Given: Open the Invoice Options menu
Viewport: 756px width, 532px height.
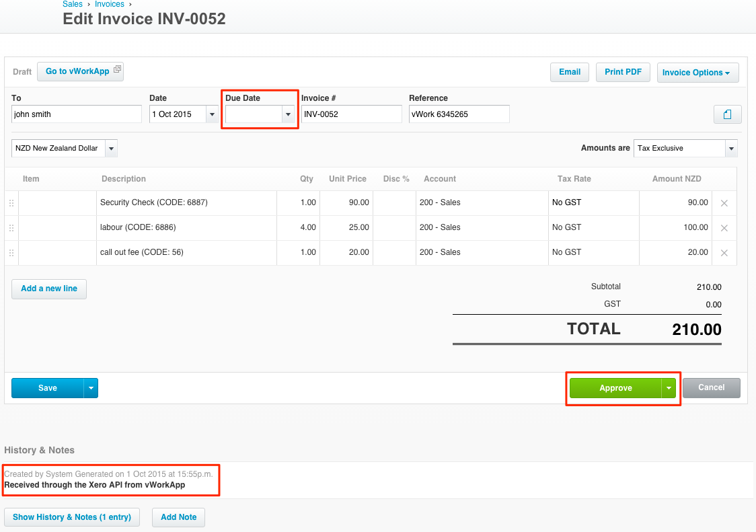Looking at the screenshot, I should tap(697, 72).
